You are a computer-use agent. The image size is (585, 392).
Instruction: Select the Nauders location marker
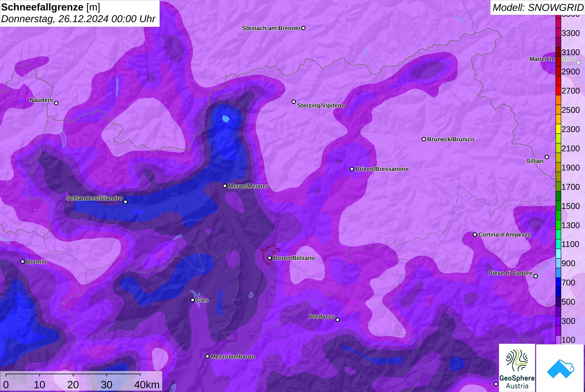tap(56, 103)
